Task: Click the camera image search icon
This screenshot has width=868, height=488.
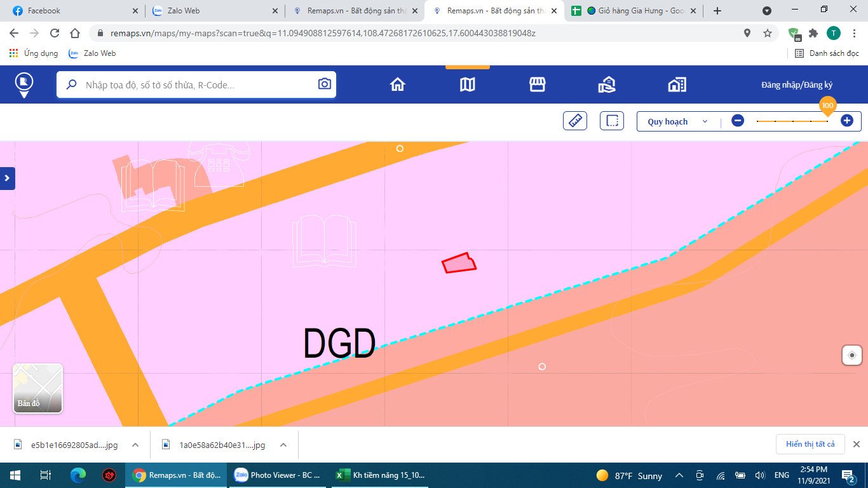Action: click(x=325, y=84)
